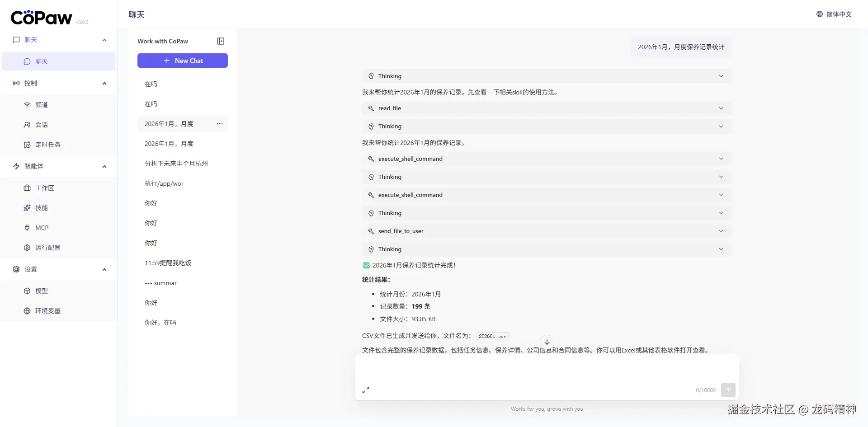Open the 聊天 sub-menu item
Image resolution: width=868 pixels, height=427 pixels.
(58, 61)
